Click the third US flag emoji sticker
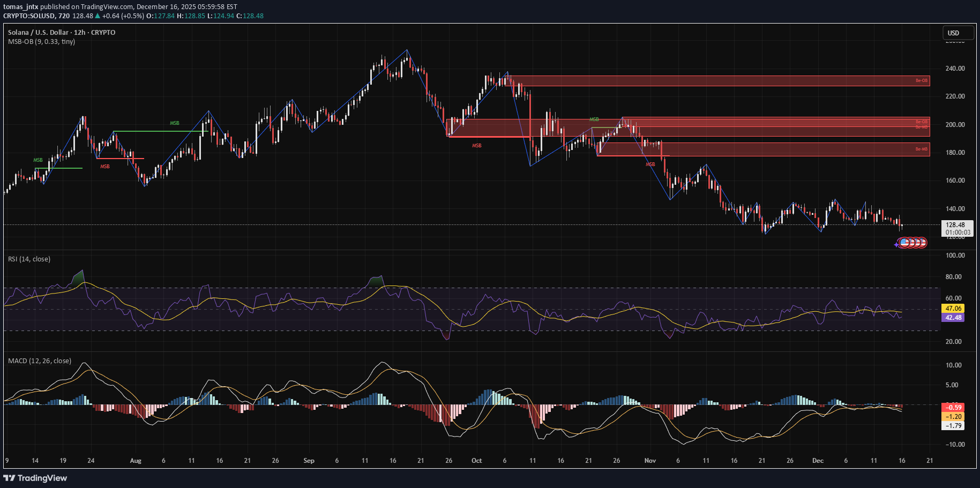The height and width of the screenshot is (488, 980). point(917,243)
